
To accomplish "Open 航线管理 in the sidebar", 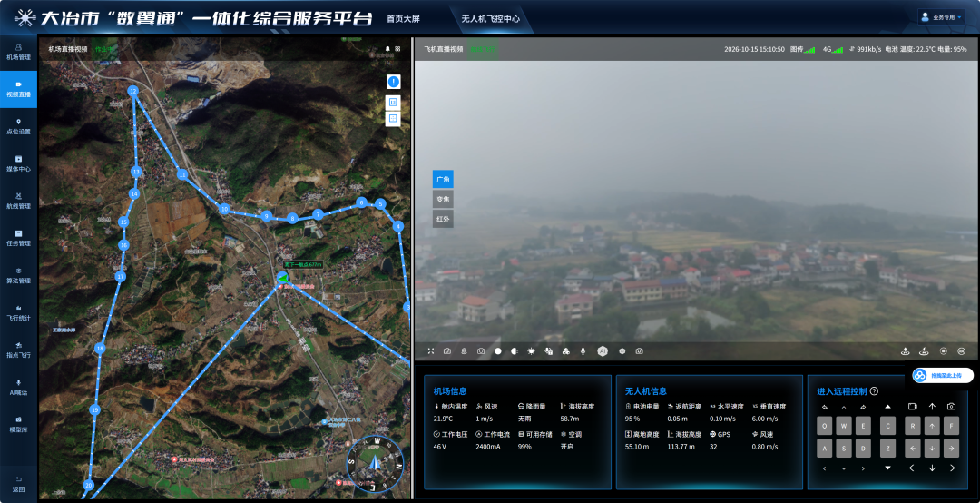I will tap(18, 201).
